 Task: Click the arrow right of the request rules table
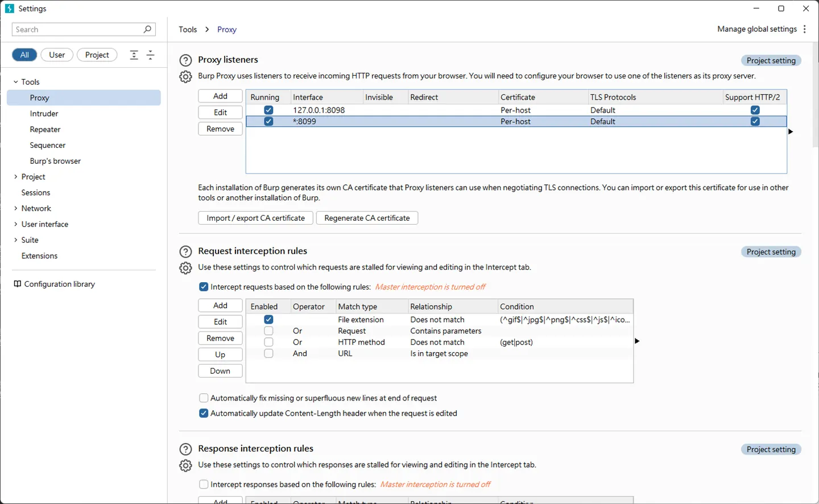(x=637, y=341)
